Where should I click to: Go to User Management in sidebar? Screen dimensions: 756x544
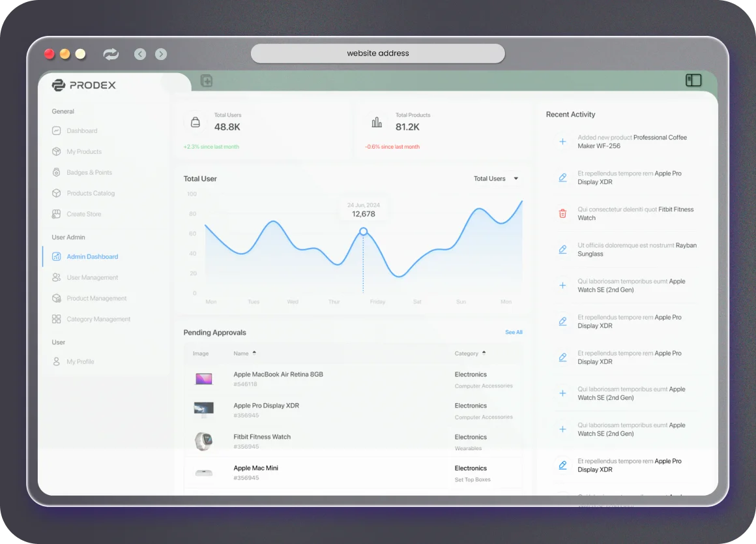[x=92, y=277]
